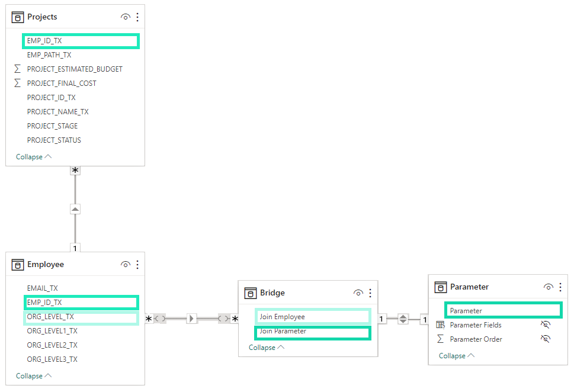This screenshot has width=574, height=392.
Task: Click the sigma icon beside Parameter Order
Action: 441,339
